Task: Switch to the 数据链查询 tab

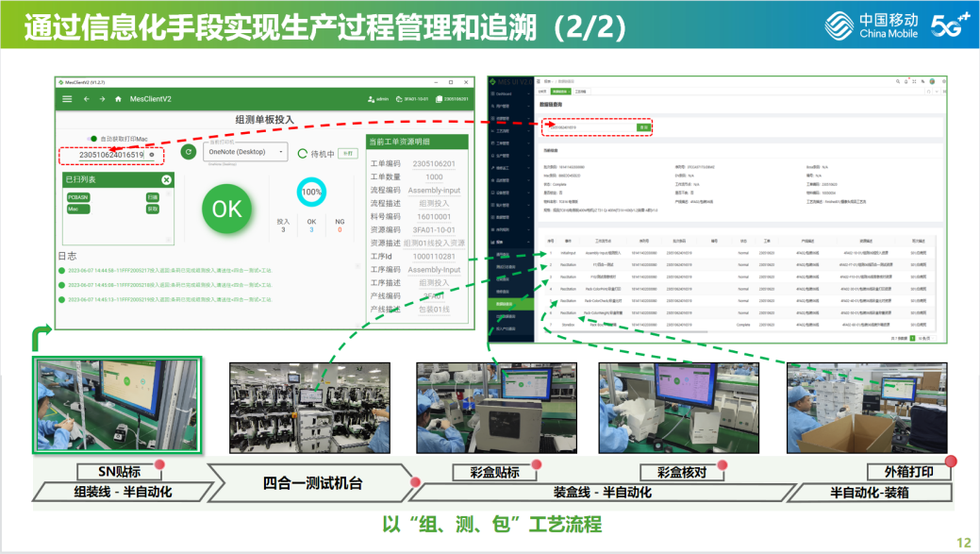Action: click(560, 92)
